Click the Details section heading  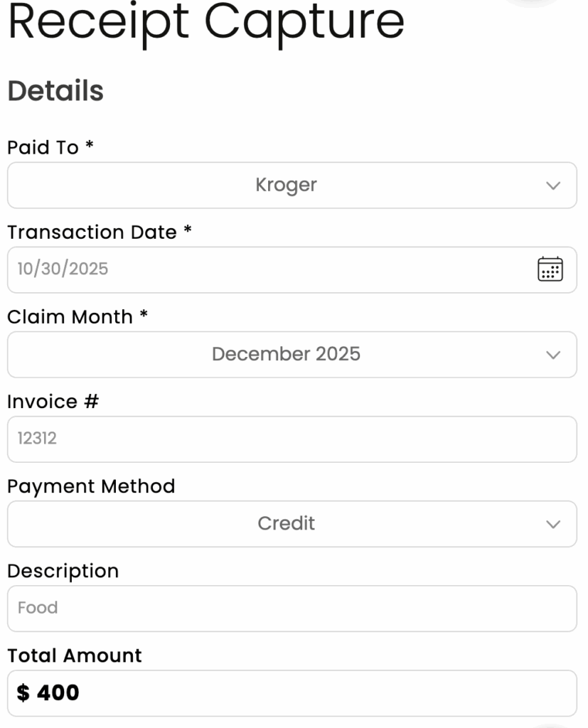(x=55, y=91)
